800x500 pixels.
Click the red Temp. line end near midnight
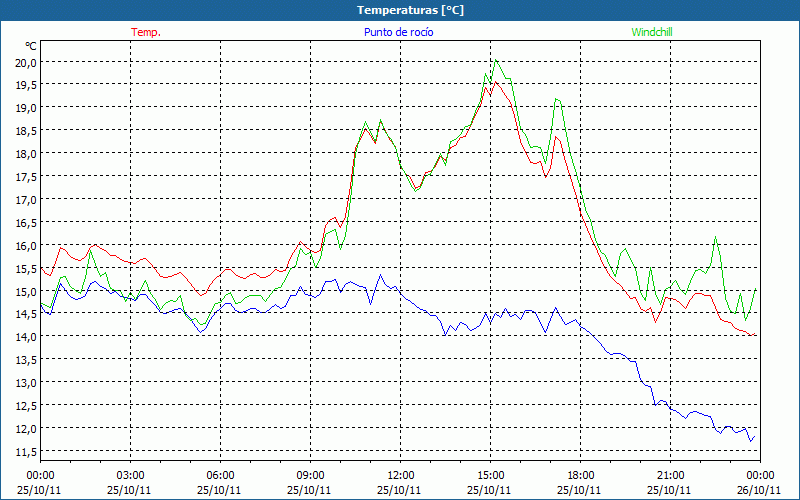(x=754, y=334)
